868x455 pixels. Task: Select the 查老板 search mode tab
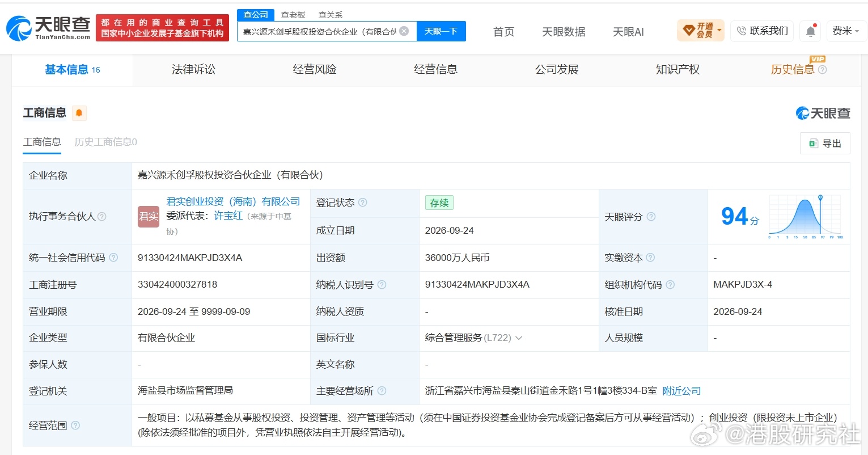(293, 15)
